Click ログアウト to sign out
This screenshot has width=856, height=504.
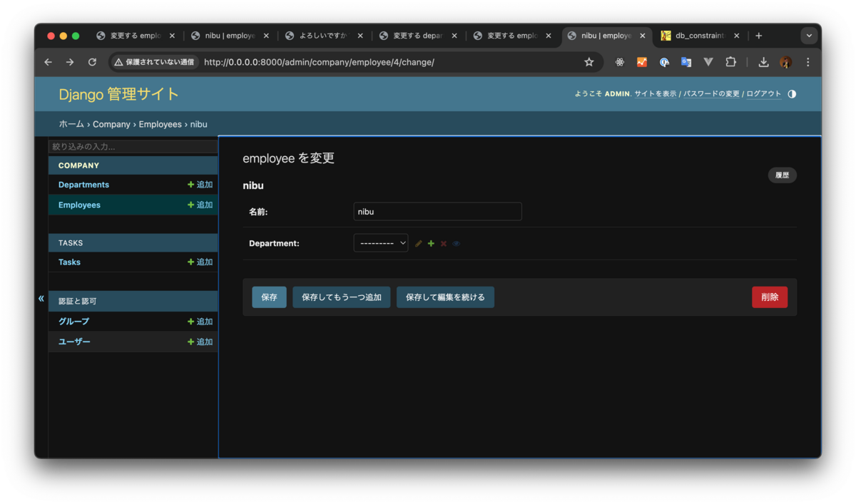tap(763, 93)
